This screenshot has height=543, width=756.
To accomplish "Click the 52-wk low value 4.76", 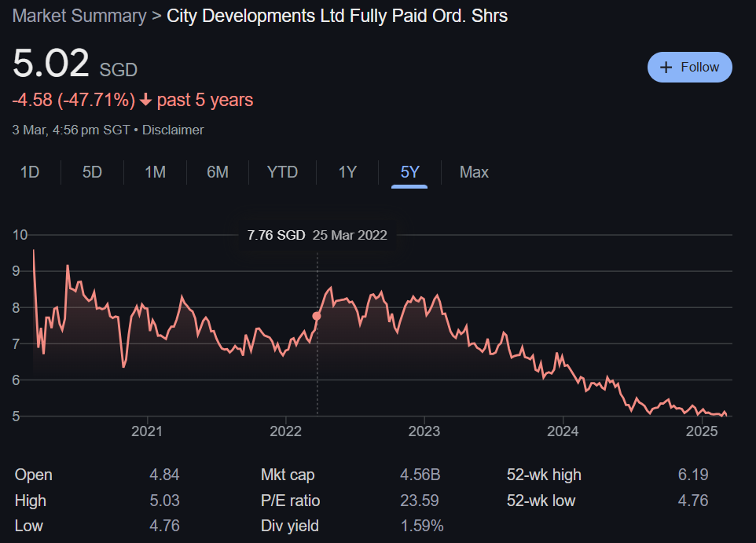I will (693, 501).
